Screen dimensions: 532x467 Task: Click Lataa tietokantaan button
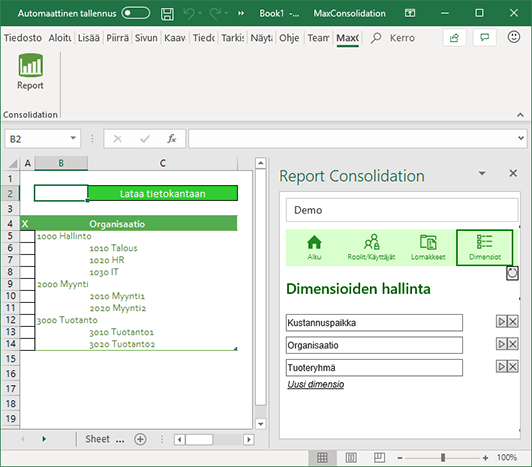(x=163, y=193)
